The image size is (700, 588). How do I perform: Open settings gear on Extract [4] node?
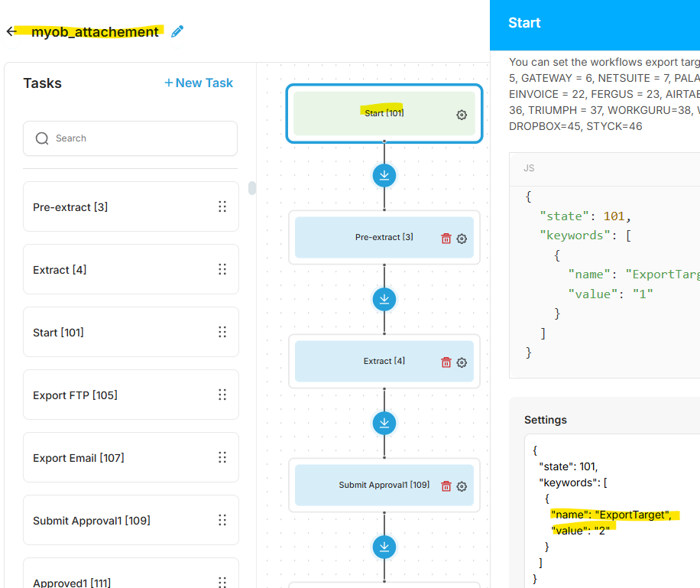462,362
